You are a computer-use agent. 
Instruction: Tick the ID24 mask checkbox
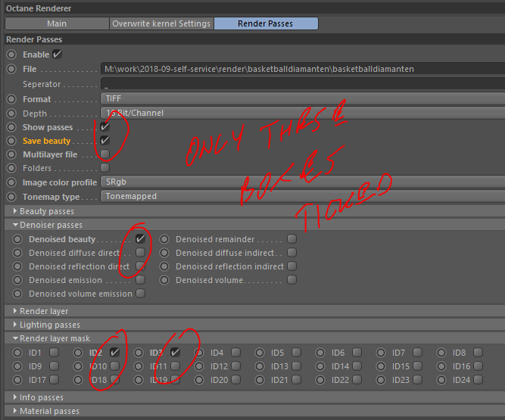(478, 380)
